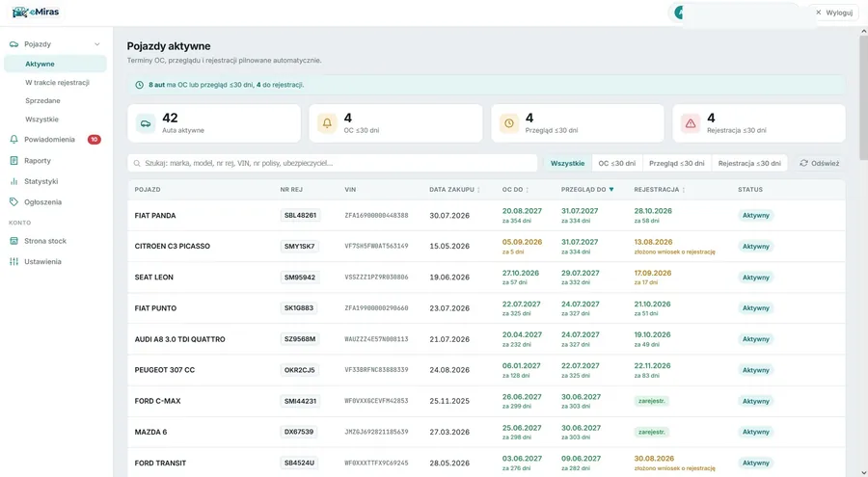Click the storefront icon beside Strona stock

[14, 241]
